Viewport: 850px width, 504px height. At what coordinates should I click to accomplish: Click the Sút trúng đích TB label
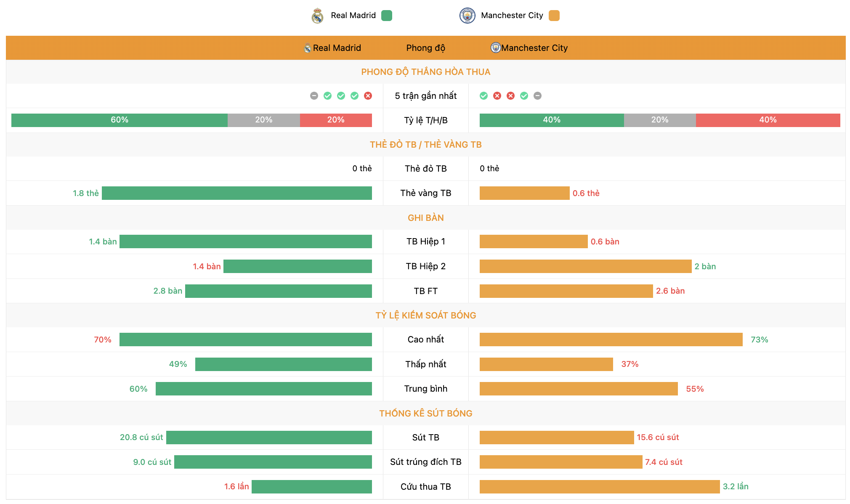[425, 462]
